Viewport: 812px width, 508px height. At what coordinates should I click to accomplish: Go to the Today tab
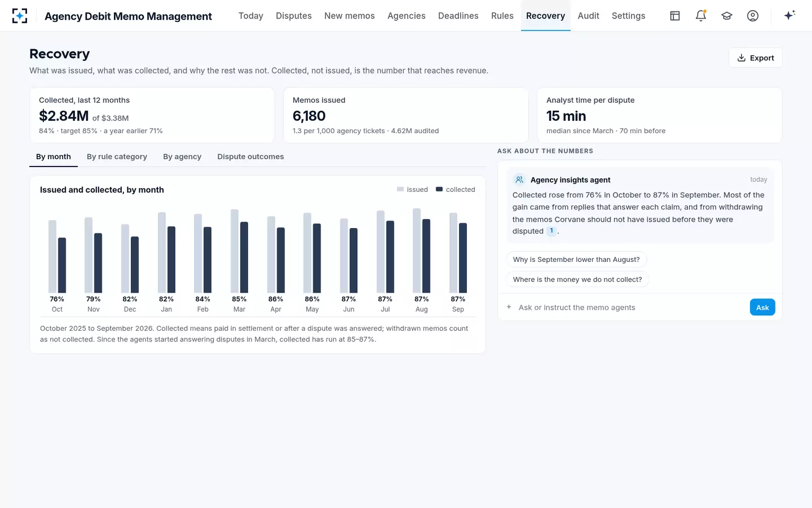[x=251, y=16]
